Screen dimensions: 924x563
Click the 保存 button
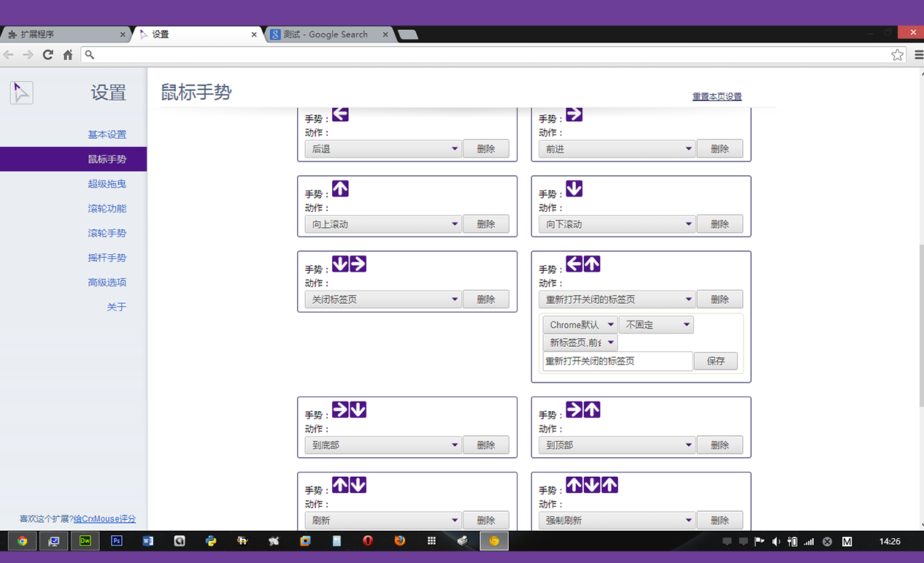pos(715,361)
